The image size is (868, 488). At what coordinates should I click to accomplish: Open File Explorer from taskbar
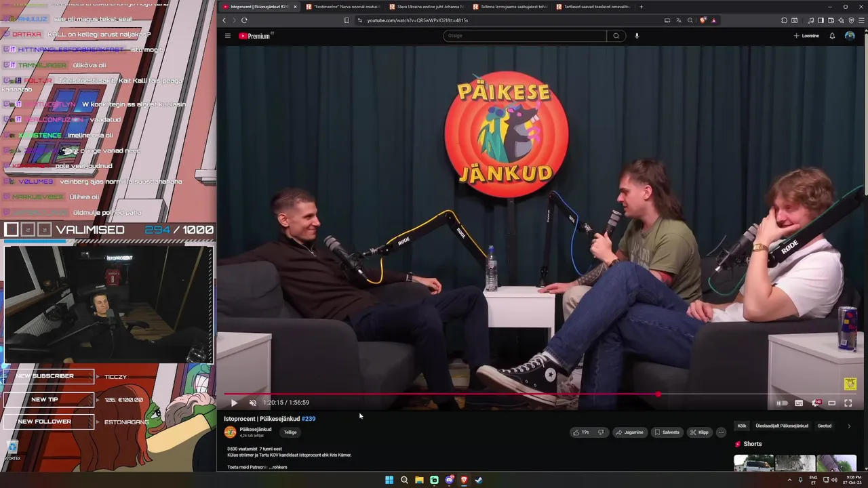[x=419, y=480]
